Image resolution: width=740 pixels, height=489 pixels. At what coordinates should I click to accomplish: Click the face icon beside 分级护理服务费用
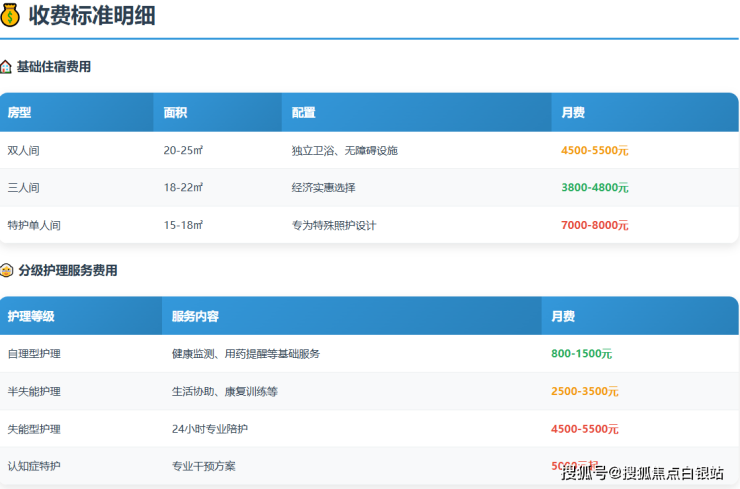point(6,270)
